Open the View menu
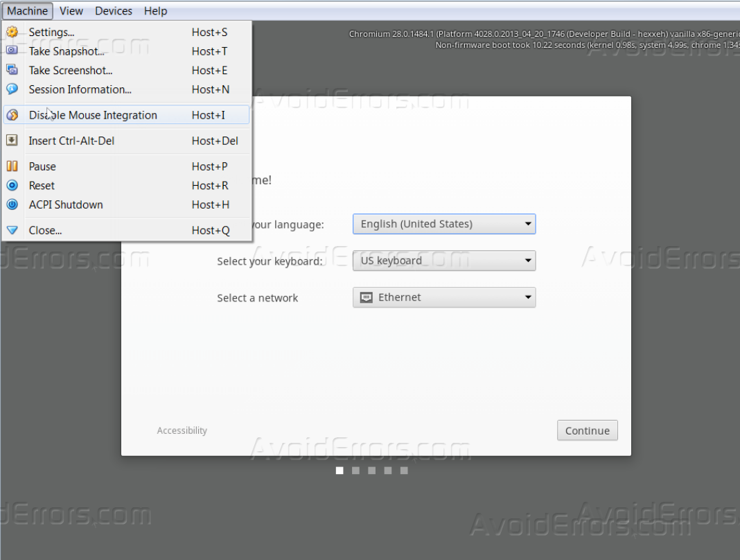Viewport: 740px width, 560px height. coord(71,10)
